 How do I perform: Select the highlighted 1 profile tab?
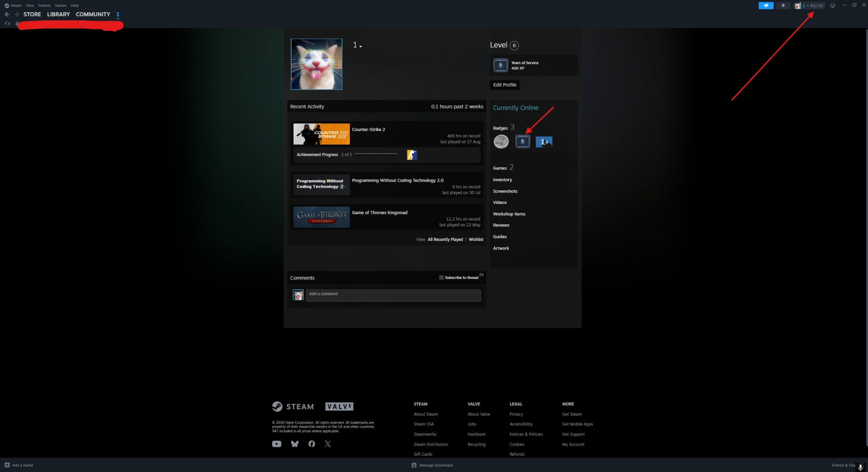[x=118, y=14]
